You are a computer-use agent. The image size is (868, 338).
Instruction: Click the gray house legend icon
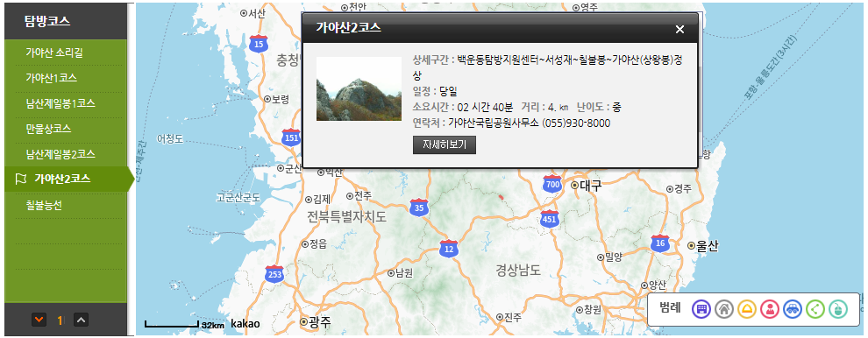(x=724, y=309)
